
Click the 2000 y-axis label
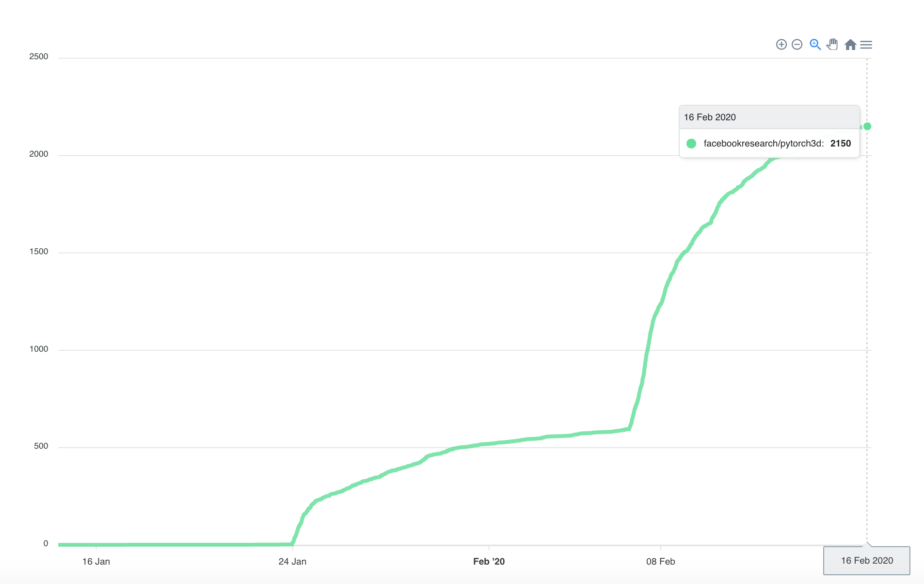click(39, 154)
